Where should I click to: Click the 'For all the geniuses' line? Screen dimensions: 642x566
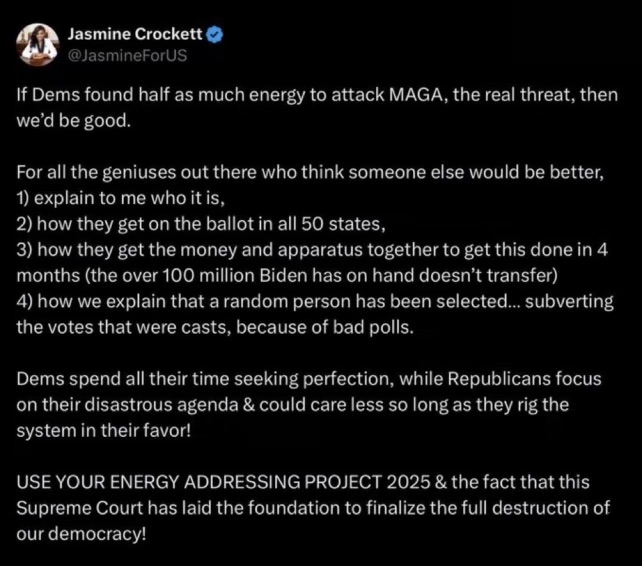coord(310,172)
